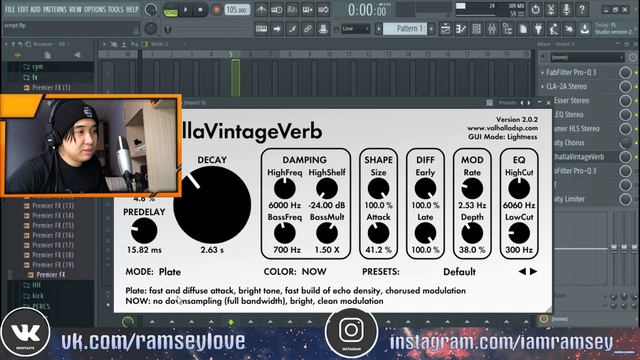Open the plugin picker plug icon

(x=538, y=29)
